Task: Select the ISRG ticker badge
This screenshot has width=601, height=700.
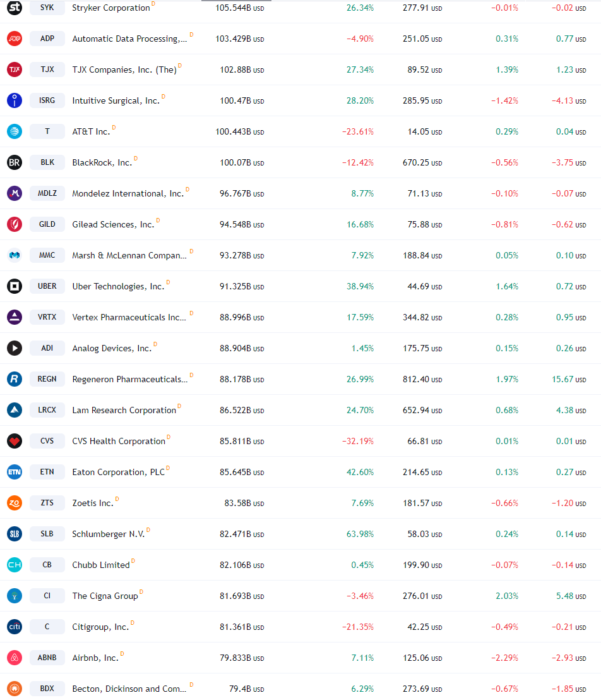Action: 47,100
